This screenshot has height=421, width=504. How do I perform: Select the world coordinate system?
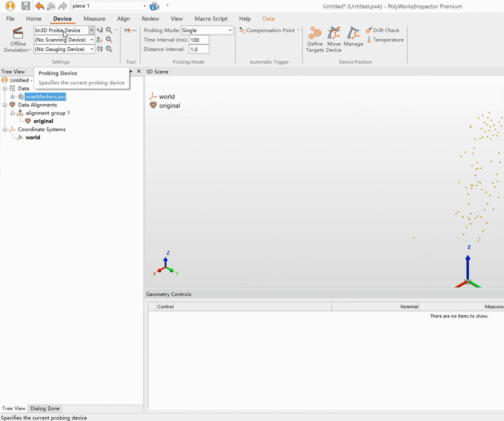pos(33,137)
